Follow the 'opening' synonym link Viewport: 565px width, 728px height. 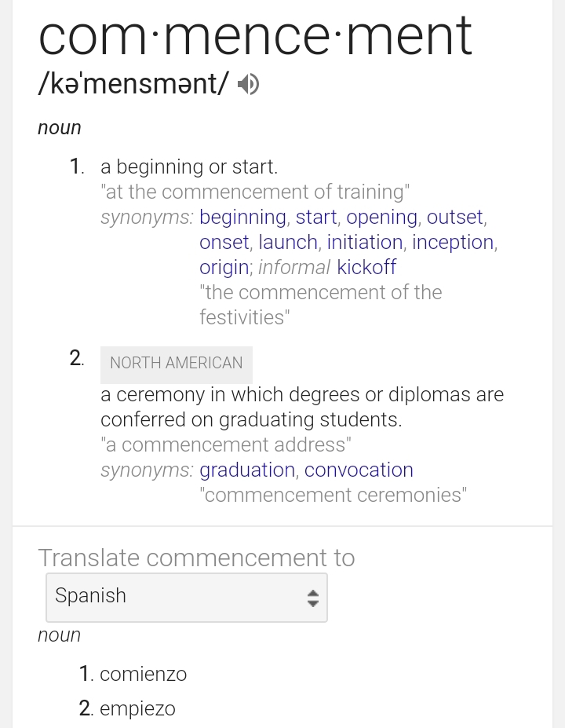[x=381, y=217]
